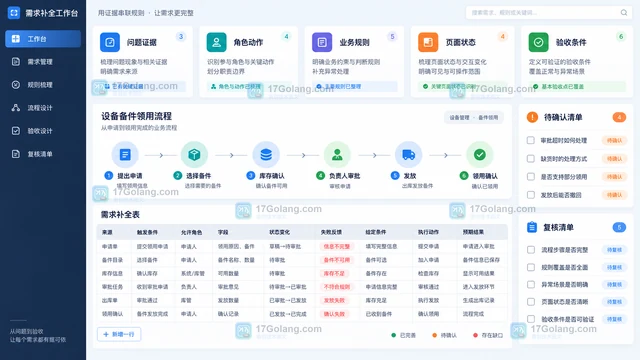Click the orange 待确认 legend dot
Image resolution: width=640 pixels, height=360 pixels.
[x=434, y=335]
